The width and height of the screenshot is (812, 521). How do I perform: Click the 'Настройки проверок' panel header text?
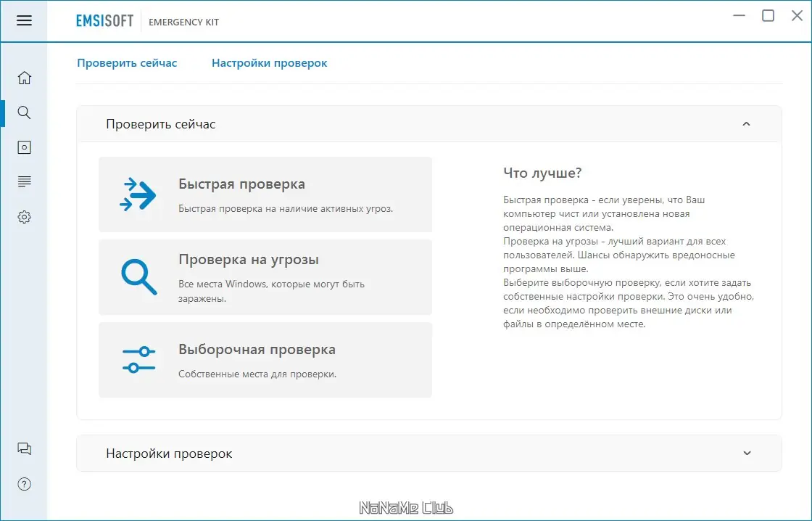(169, 454)
